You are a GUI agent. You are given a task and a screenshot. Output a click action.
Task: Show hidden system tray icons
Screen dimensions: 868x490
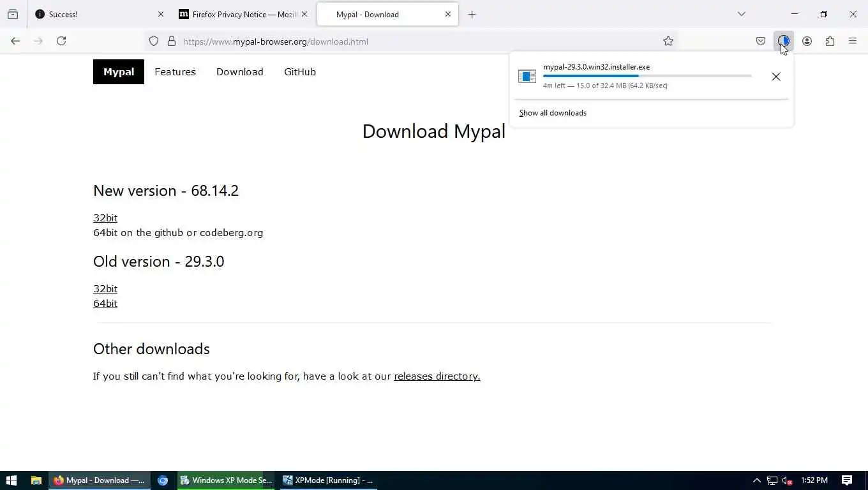click(x=757, y=480)
